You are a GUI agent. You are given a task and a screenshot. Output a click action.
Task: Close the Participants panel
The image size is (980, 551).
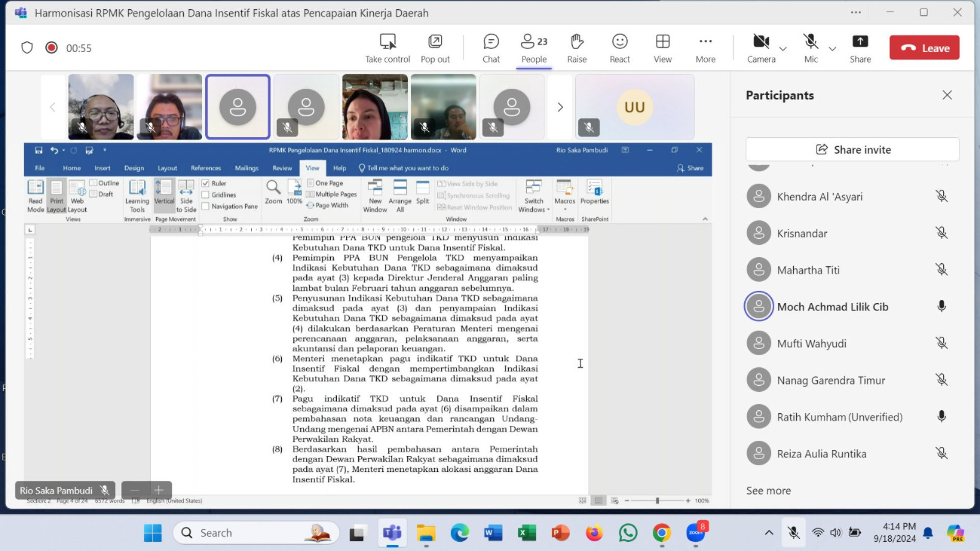947,95
